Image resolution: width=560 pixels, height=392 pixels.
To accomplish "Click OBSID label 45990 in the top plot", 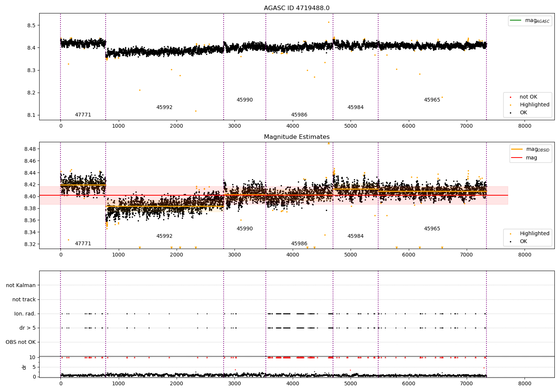I will pos(245,100).
